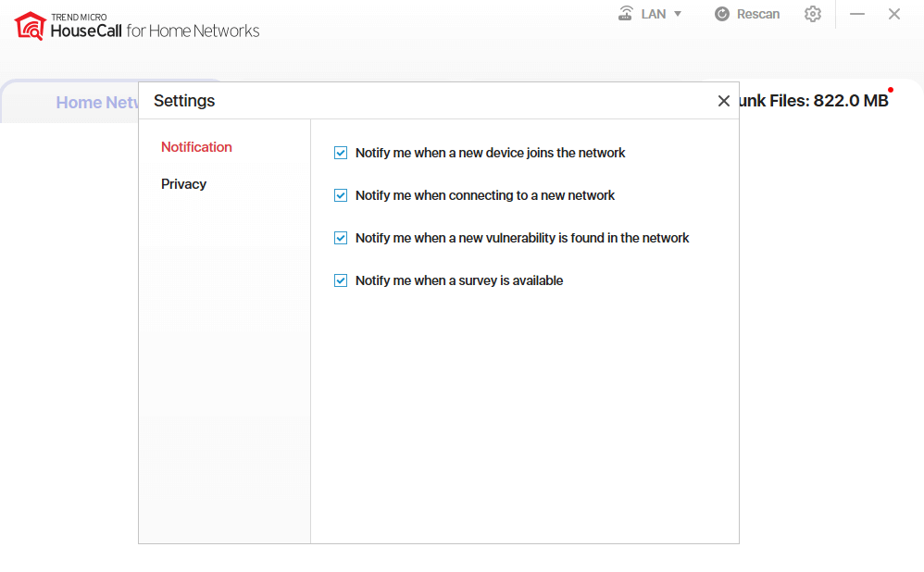The image size is (924, 572).
Task: Click the Rescan button label
Action: click(x=758, y=14)
